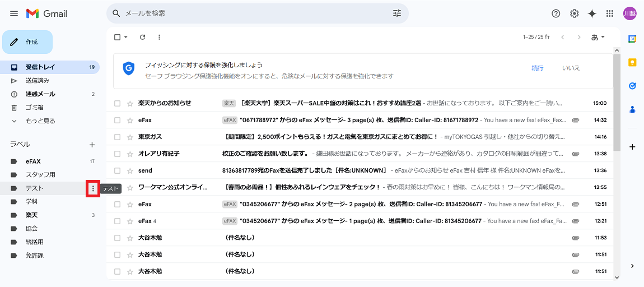Click 続行 on the phishing protection banner

click(x=537, y=68)
